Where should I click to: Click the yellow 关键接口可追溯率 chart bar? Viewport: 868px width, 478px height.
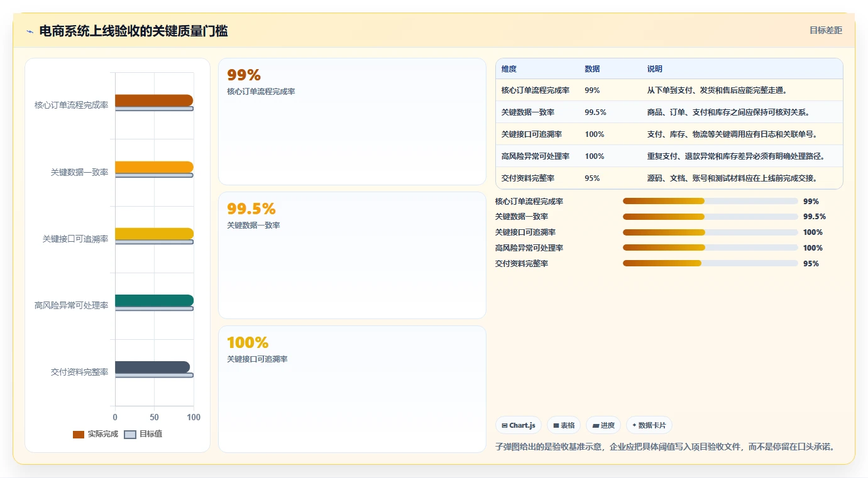coord(154,234)
